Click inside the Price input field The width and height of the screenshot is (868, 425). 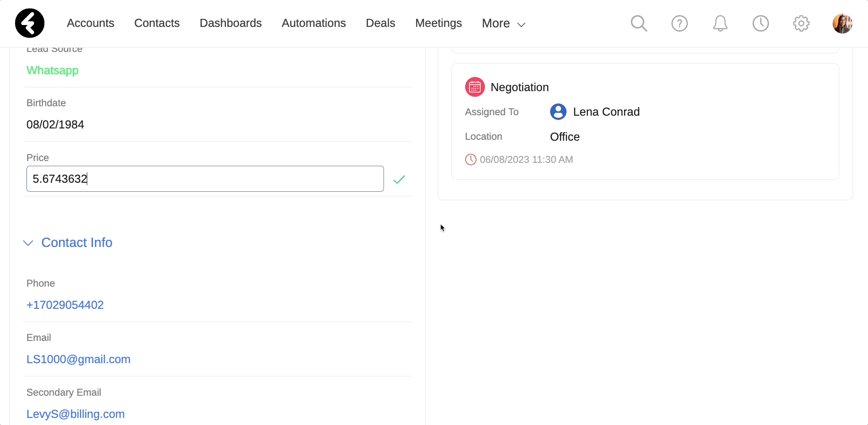click(x=205, y=178)
